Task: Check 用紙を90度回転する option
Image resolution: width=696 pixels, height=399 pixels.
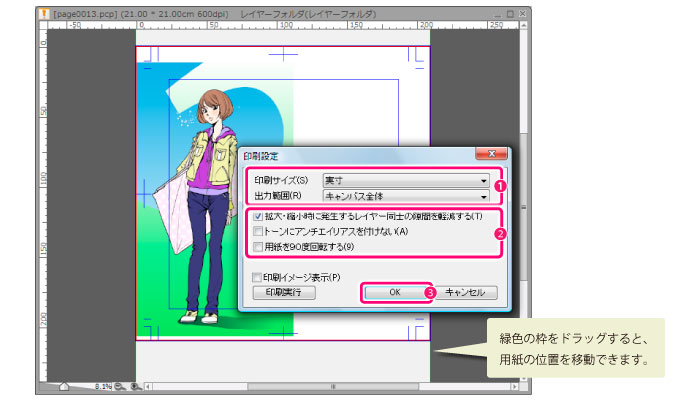Action: click(x=258, y=247)
